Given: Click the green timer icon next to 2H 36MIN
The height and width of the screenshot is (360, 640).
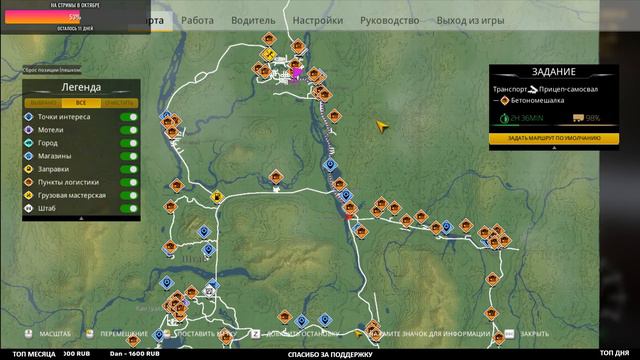Looking at the screenshot, I should [505, 118].
